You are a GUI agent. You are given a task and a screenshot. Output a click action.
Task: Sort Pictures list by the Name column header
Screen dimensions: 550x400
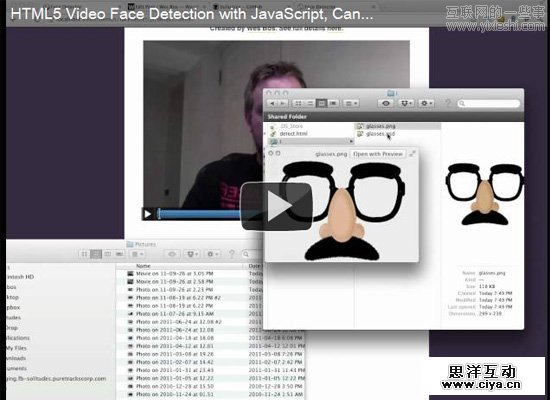click(143, 266)
